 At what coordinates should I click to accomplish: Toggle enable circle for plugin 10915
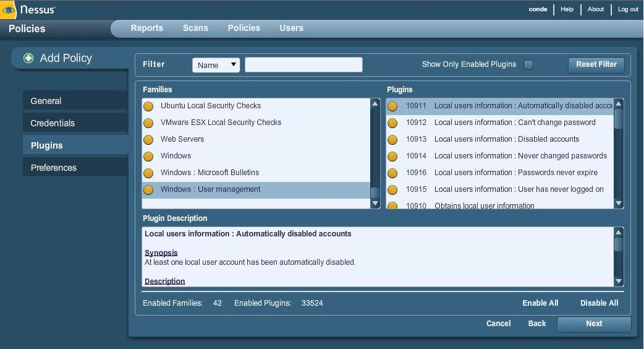click(392, 189)
